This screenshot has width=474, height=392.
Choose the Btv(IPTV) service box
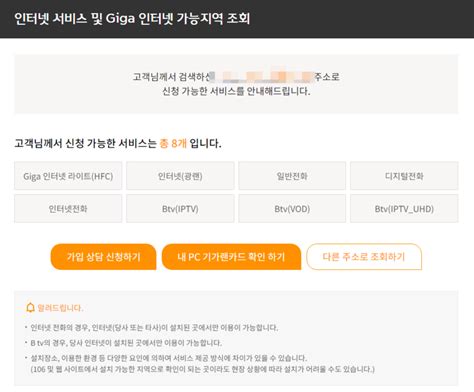point(180,209)
